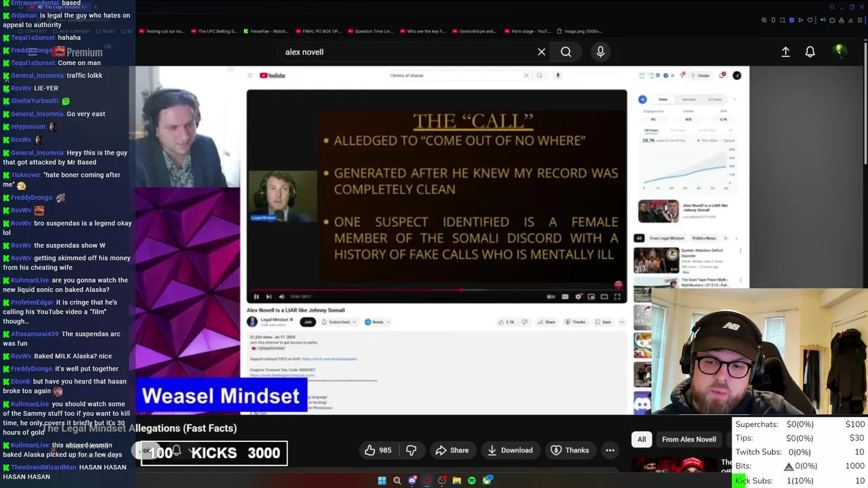Select 'From Legal Mindset' filter chip
Image resolution: width=868 pixels, height=488 pixels.
click(668, 238)
